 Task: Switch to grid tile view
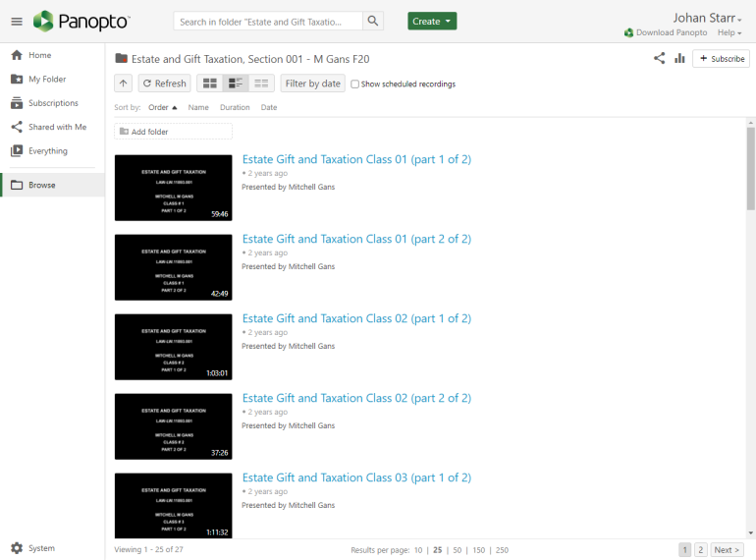coord(209,84)
